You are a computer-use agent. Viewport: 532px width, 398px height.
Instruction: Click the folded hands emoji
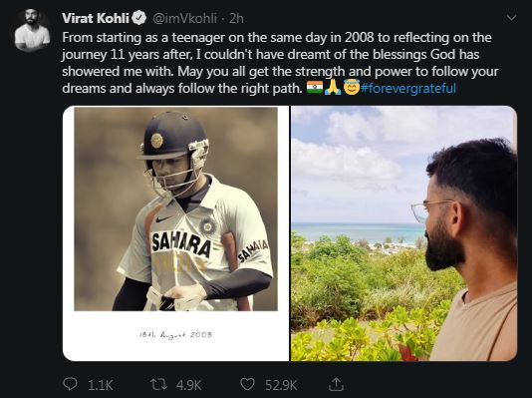pyautogui.click(x=333, y=87)
